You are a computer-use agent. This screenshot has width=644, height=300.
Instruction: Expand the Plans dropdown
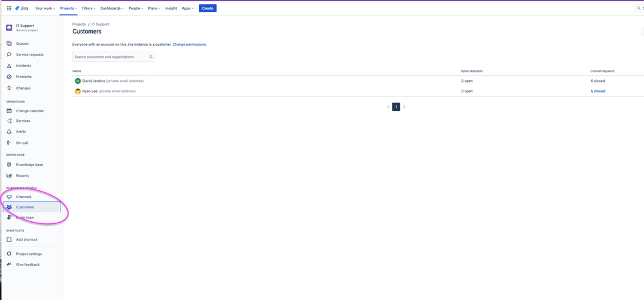pos(155,8)
